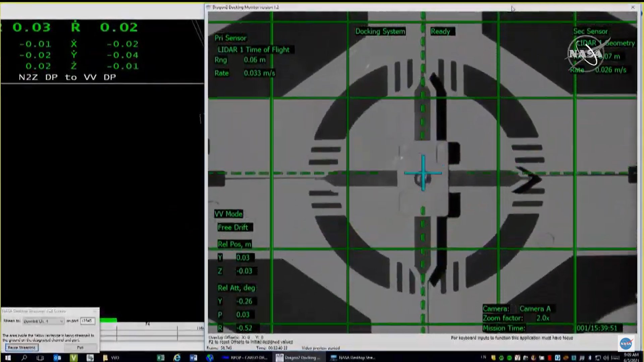Screen dimensions: 644x362
Task: Click the Pause Streaming button
Action: coord(22,348)
